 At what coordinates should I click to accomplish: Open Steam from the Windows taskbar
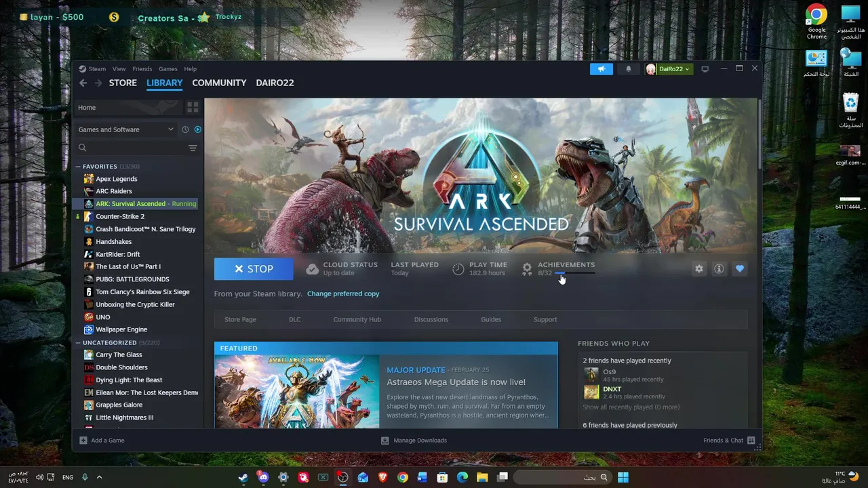pyautogui.click(x=243, y=477)
